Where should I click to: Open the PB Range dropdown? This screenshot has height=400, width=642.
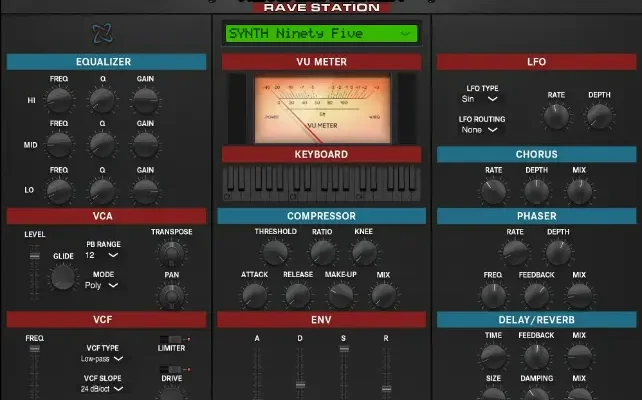(104, 255)
